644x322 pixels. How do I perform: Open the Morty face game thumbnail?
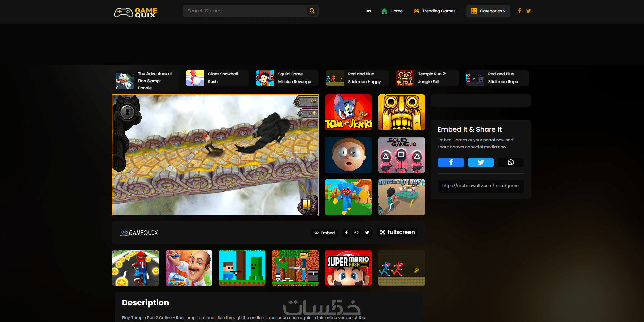348,155
